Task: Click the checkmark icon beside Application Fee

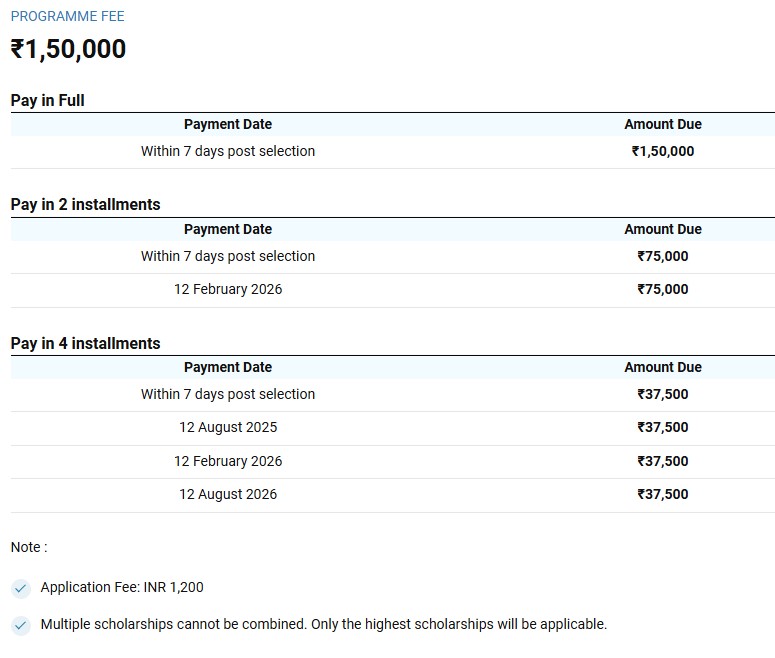Action: point(21,588)
